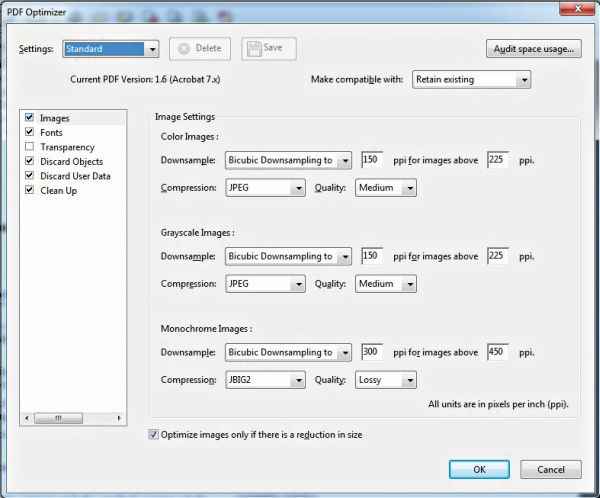600x498 pixels.
Task: Confirm with the OK button
Action: (479, 470)
